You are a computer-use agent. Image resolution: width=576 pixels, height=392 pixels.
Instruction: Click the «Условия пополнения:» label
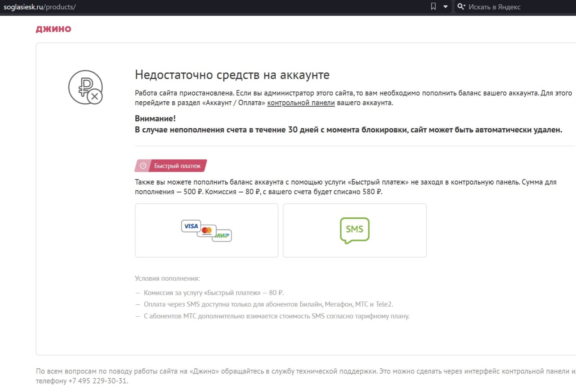pyautogui.click(x=167, y=278)
